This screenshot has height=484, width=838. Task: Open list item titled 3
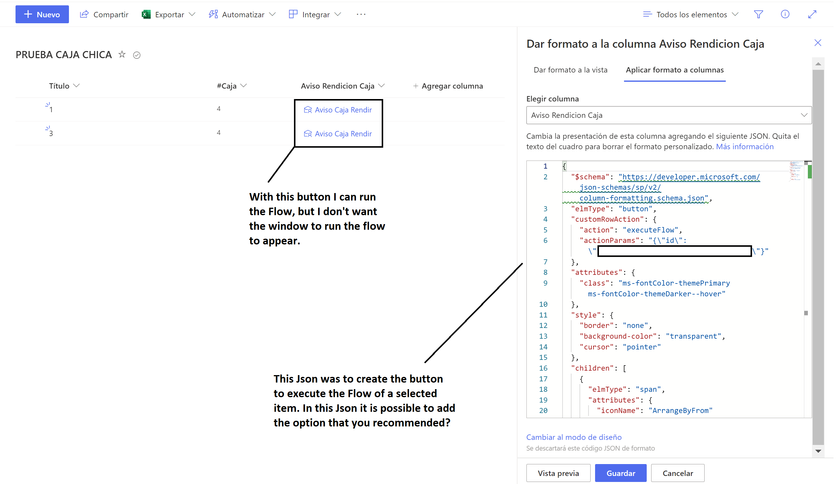(x=51, y=133)
